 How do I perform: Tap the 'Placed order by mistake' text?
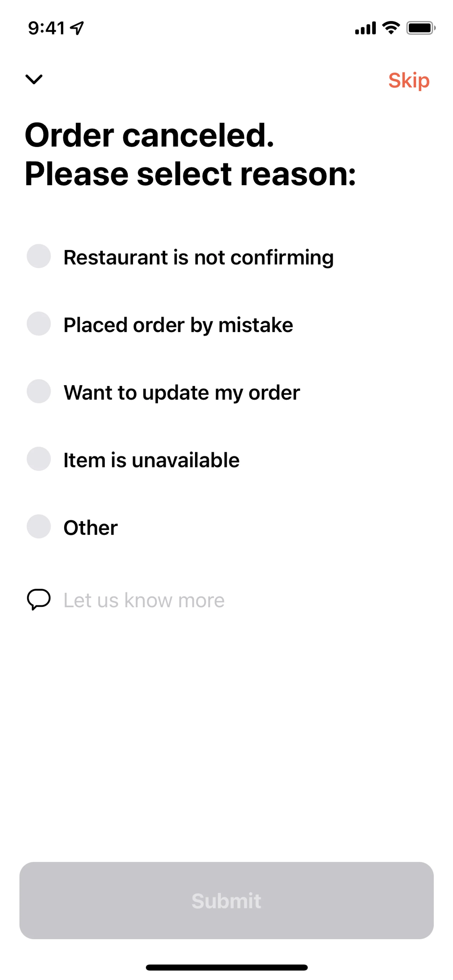178,325
